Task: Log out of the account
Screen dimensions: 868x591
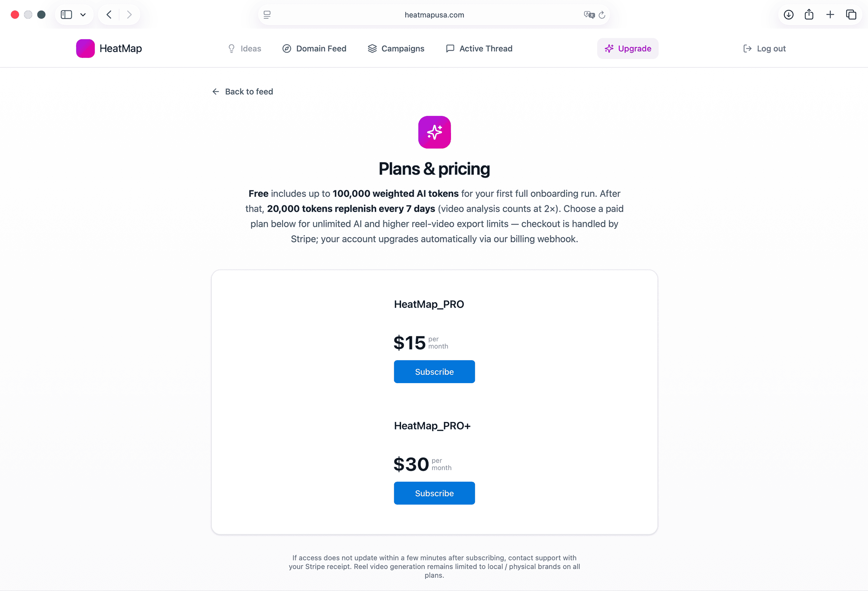Action: click(764, 49)
